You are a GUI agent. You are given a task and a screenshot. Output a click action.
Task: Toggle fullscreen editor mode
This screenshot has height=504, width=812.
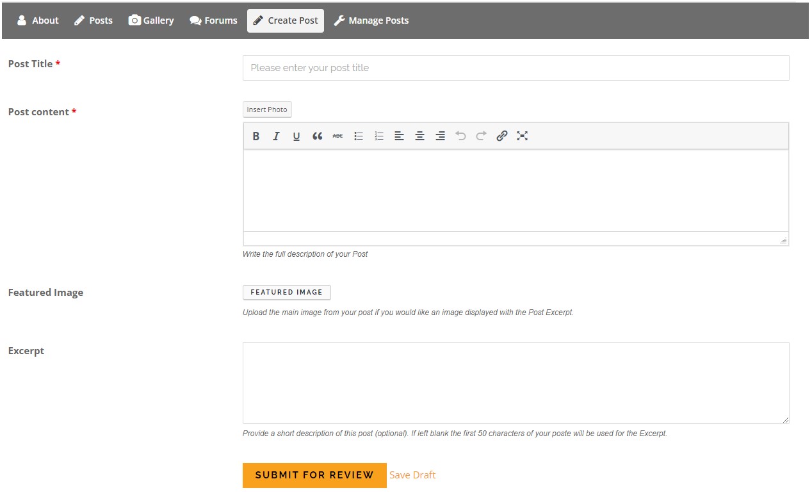point(523,136)
